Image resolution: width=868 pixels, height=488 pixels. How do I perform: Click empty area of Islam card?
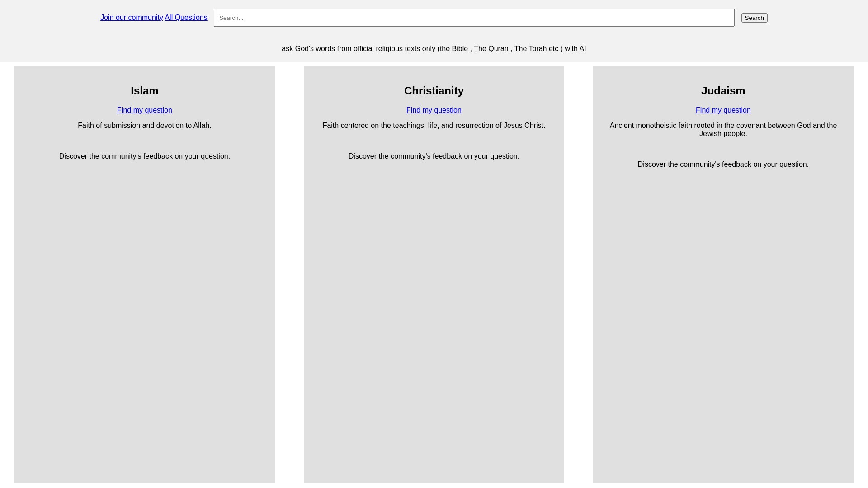pyautogui.click(x=144, y=316)
